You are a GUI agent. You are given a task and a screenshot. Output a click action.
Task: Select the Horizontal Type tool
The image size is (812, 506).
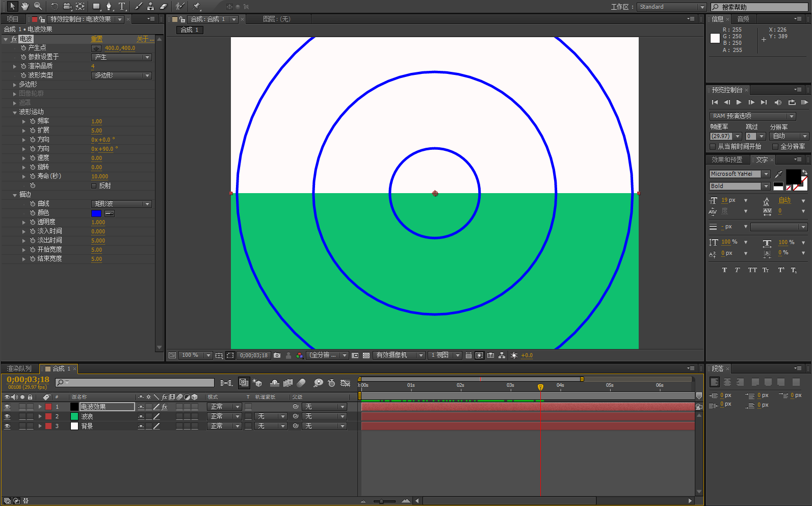[x=122, y=6]
